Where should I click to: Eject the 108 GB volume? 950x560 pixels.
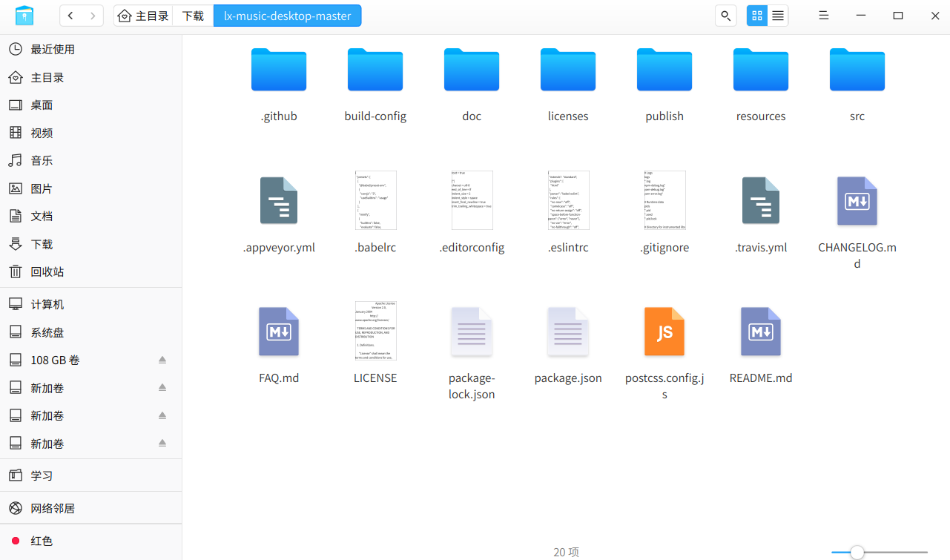(162, 360)
